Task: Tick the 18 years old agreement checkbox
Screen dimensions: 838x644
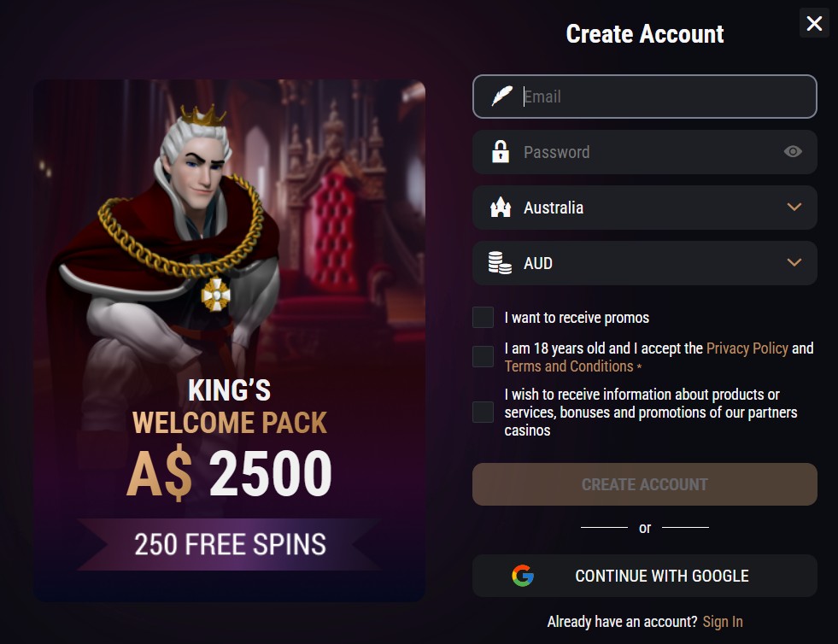Action: [x=483, y=357]
